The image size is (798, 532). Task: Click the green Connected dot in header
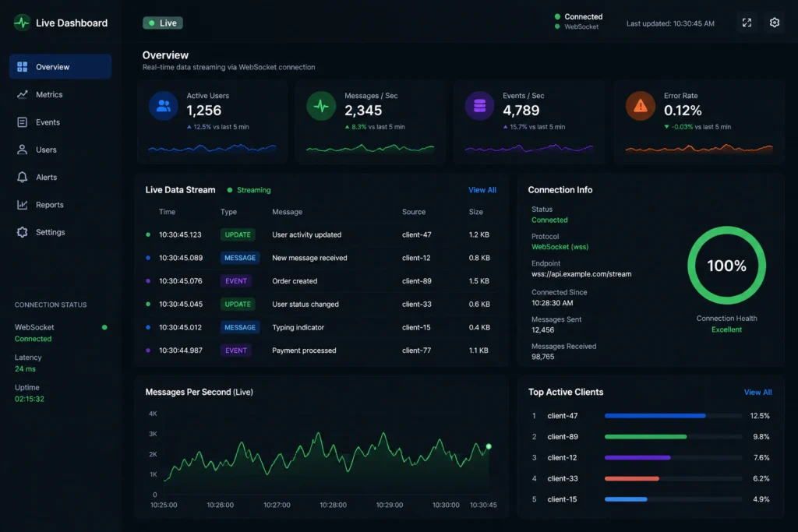click(557, 17)
